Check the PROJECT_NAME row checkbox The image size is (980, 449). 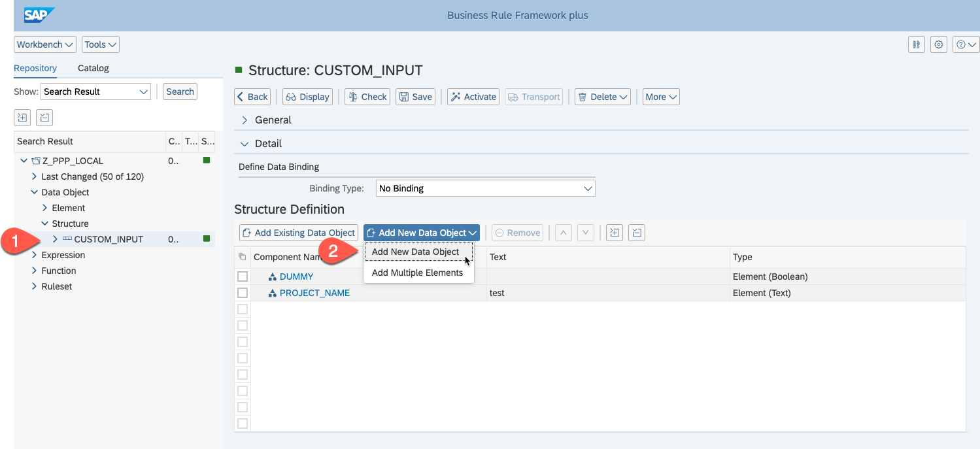coord(243,293)
